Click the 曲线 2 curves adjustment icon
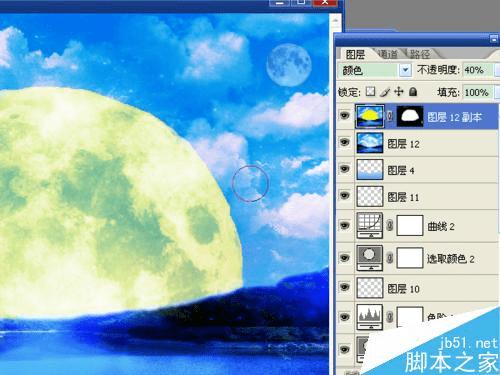This screenshot has width=500, height=375. pyautogui.click(x=369, y=225)
